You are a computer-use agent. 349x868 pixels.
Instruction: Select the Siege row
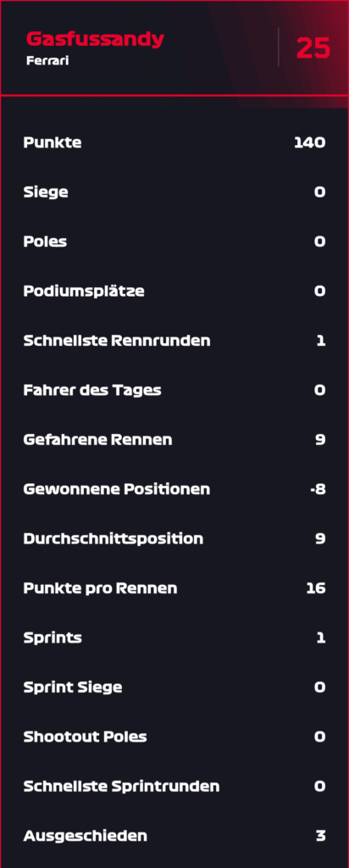[x=174, y=192]
